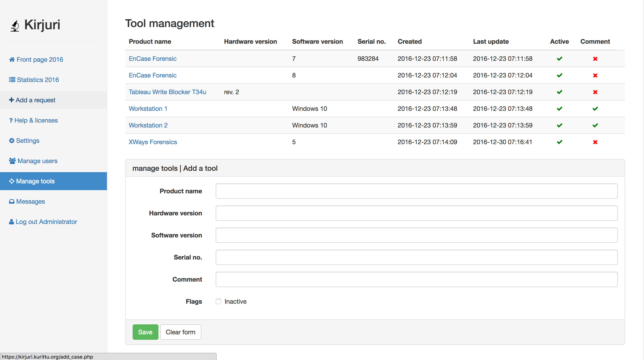Focus the Serial no. text field
The width and height of the screenshot is (644, 360).
(416, 257)
